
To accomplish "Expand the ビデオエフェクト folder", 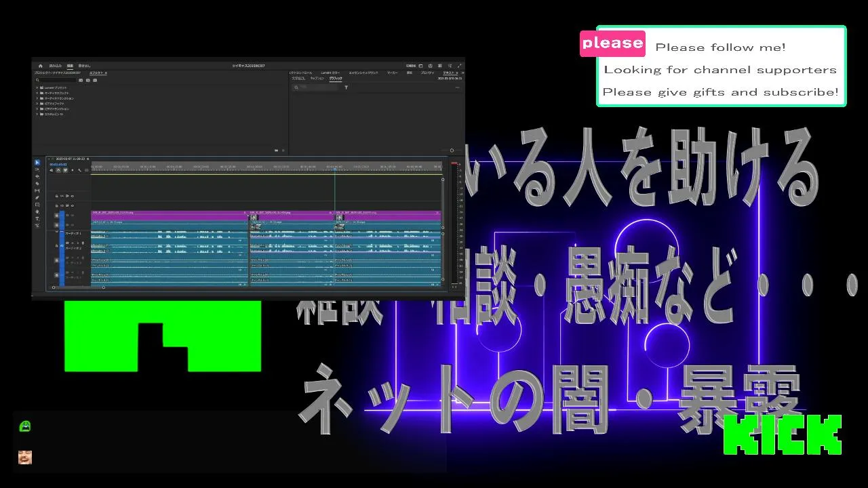I will pyautogui.click(x=37, y=104).
